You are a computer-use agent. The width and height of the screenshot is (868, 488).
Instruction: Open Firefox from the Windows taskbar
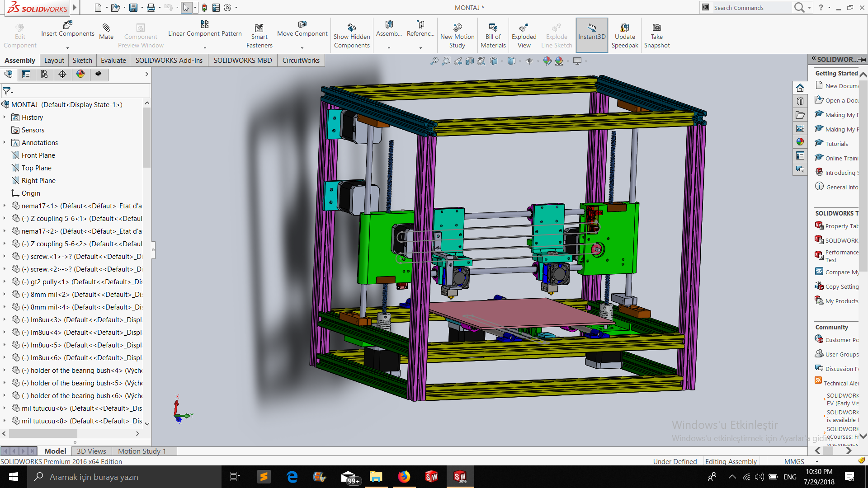point(404,477)
